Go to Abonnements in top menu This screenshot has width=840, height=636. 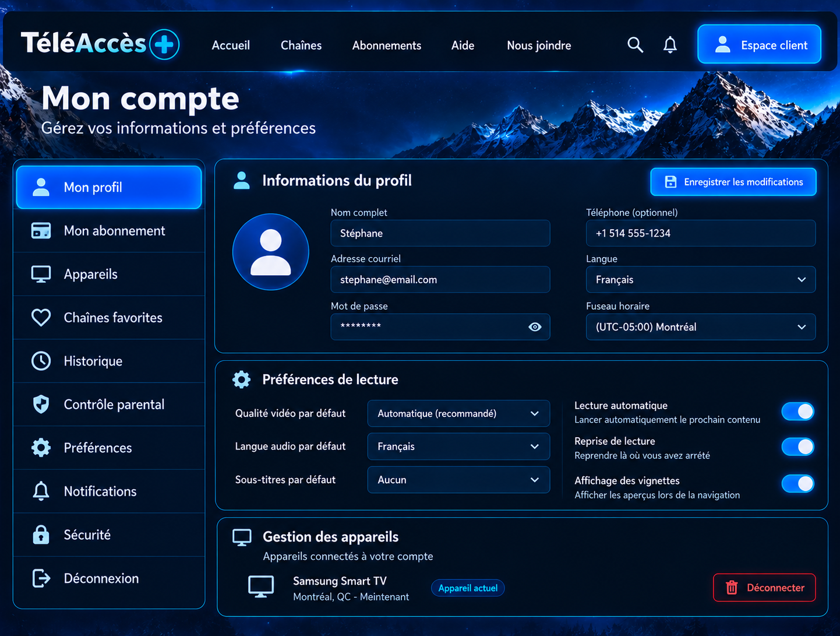[x=387, y=45]
